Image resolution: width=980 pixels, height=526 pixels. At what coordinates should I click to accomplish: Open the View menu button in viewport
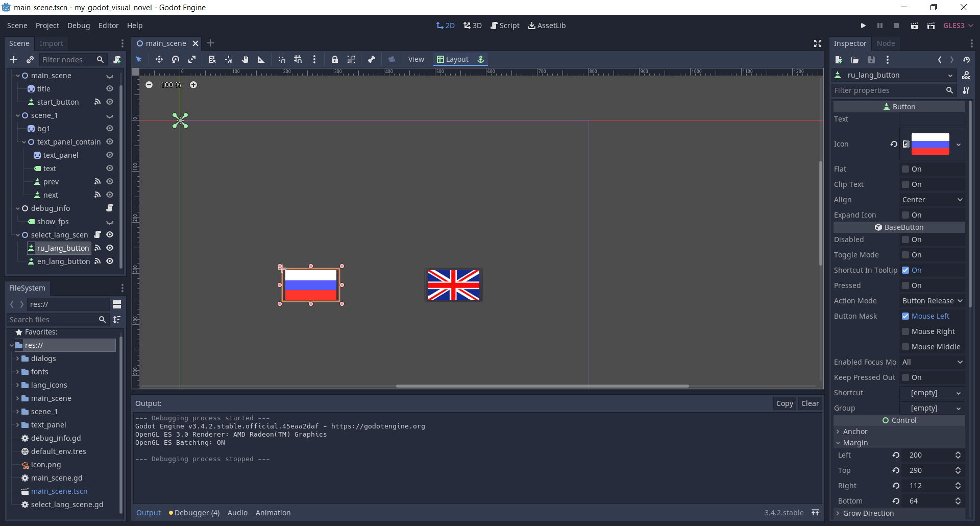coord(416,59)
